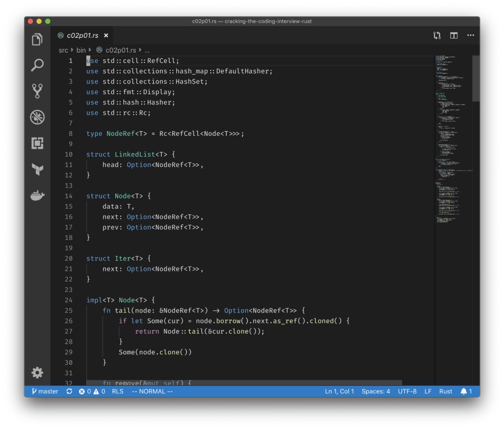Expand the src breadcrumb folder
This screenshot has height=429, width=504.
[63, 50]
